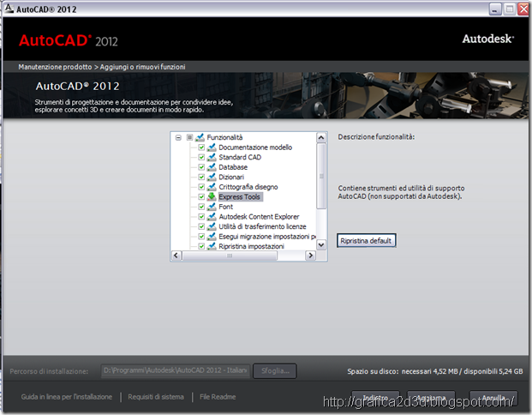Toggle the Utilità di trasferimento licenze checkbox
This screenshot has width=532, height=415.
[x=201, y=226]
